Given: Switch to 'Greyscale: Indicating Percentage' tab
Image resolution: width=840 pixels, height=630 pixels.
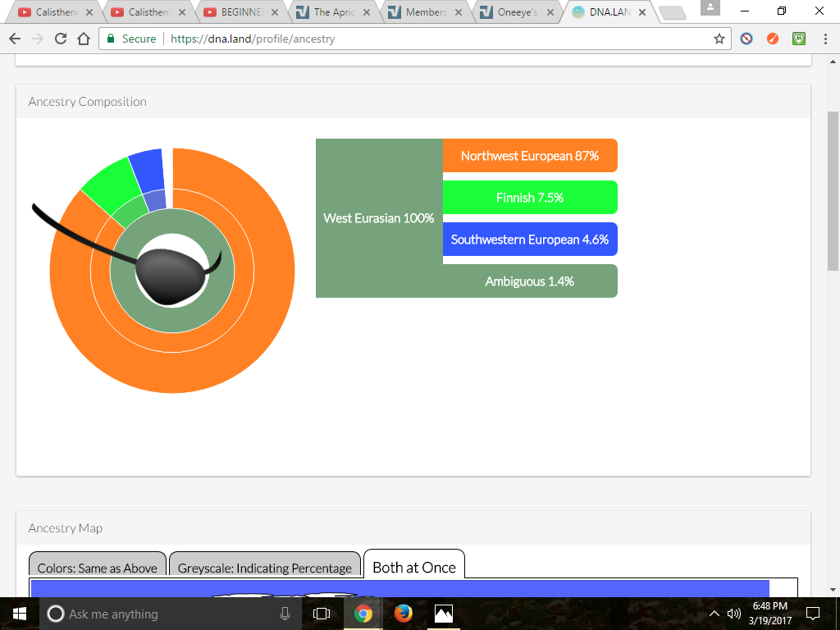Looking at the screenshot, I should (x=264, y=568).
